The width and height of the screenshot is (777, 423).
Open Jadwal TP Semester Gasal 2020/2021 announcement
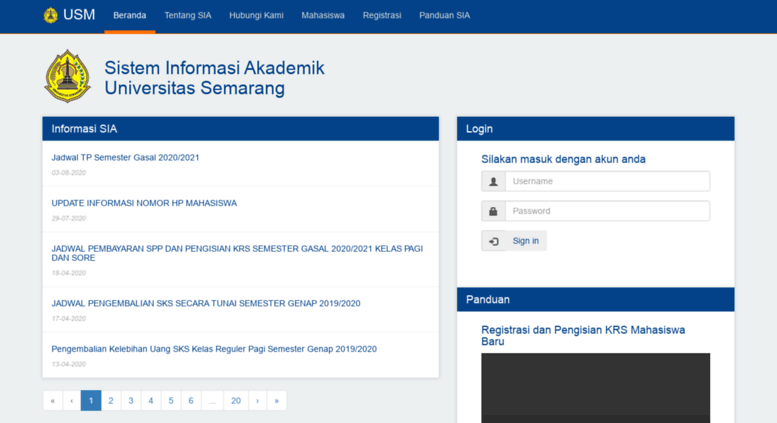pyautogui.click(x=125, y=158)
